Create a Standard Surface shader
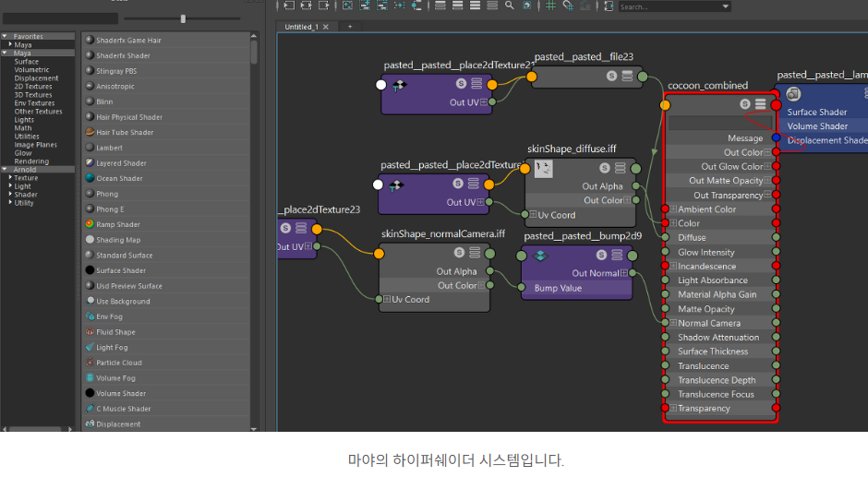This screenshot has width=868, height=477. tap(166, 255)
